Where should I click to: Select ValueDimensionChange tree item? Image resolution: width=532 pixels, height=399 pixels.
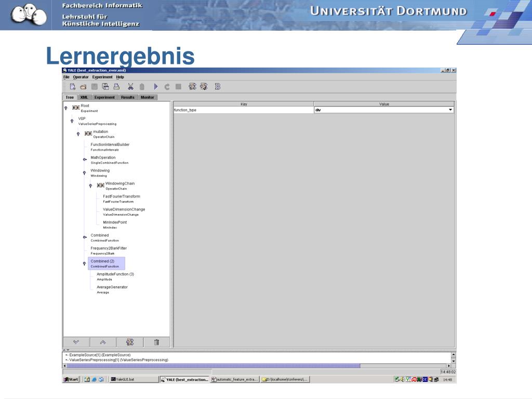124,212
